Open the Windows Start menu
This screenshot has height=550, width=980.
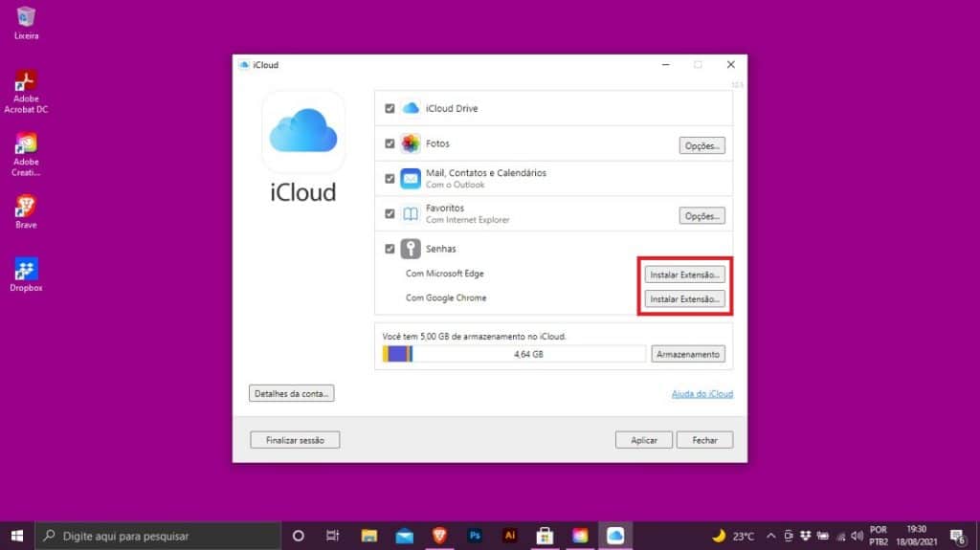point(17,536)
